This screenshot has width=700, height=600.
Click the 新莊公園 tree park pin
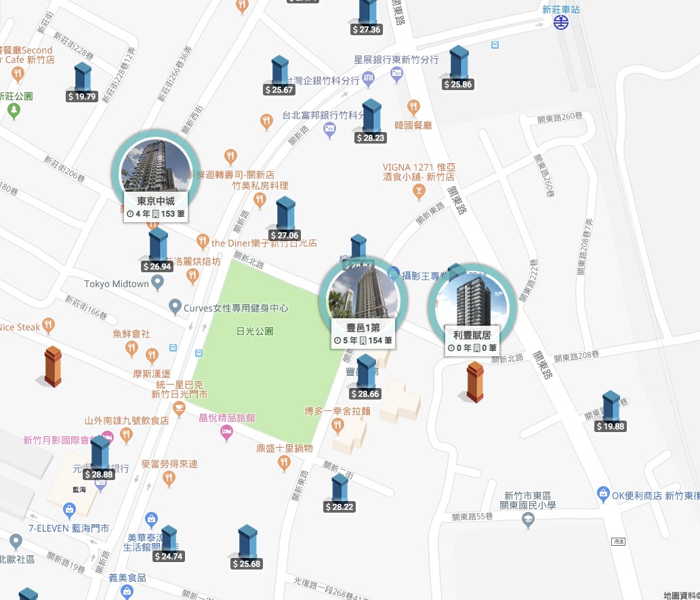click(14, 111)
